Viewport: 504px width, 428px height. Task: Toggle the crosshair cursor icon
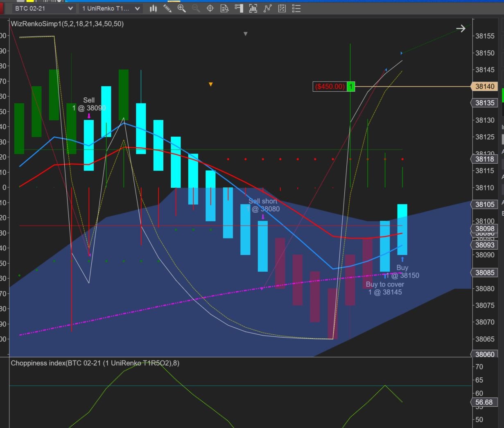coord(210,8)
